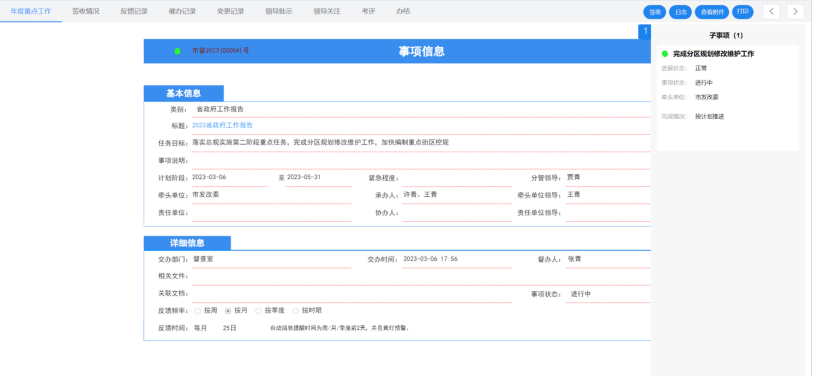Click the blue page badge numbered 1

[644, 31]
